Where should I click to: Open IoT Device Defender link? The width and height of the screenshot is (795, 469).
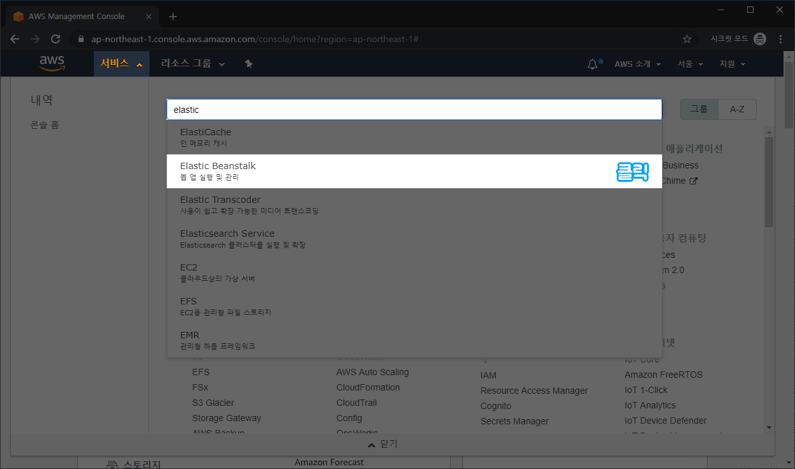665,420
